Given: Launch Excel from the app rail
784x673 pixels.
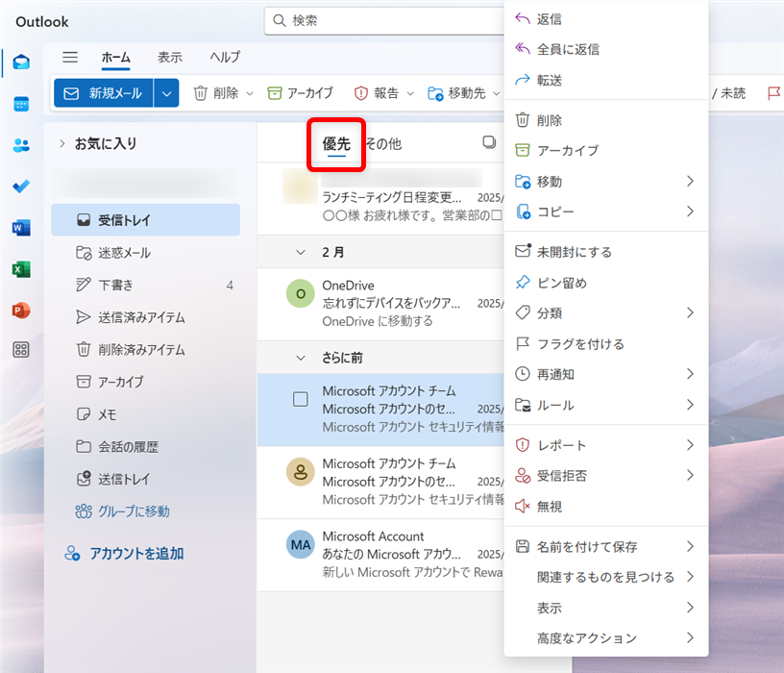Looking at the screenshot, I should point(21,269).
